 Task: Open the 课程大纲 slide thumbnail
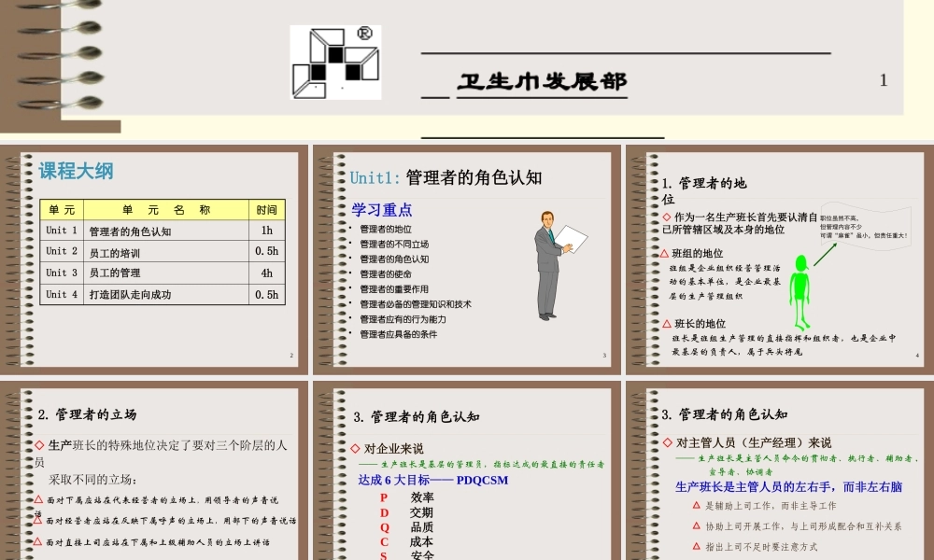click(x=154, y=259)
